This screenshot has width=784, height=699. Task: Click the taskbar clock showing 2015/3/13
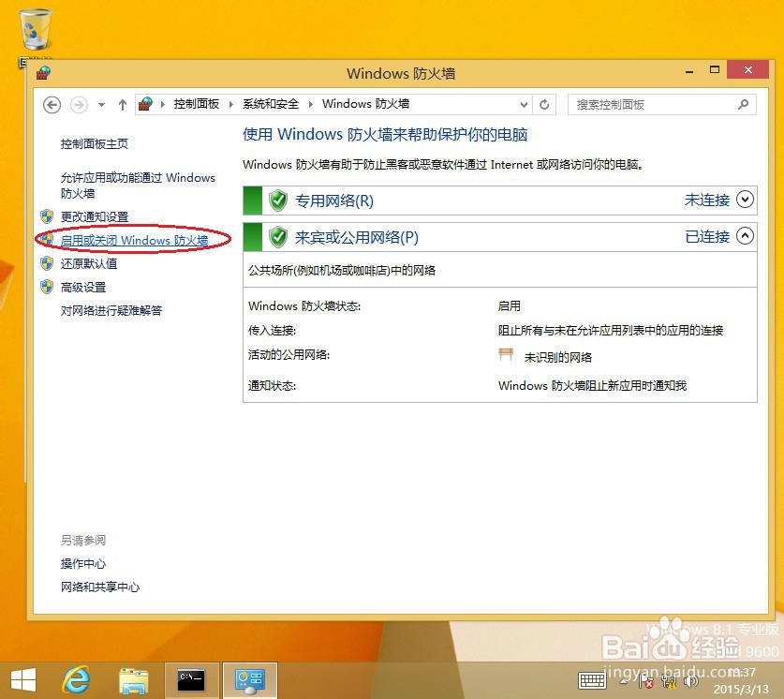click(741, 680)
